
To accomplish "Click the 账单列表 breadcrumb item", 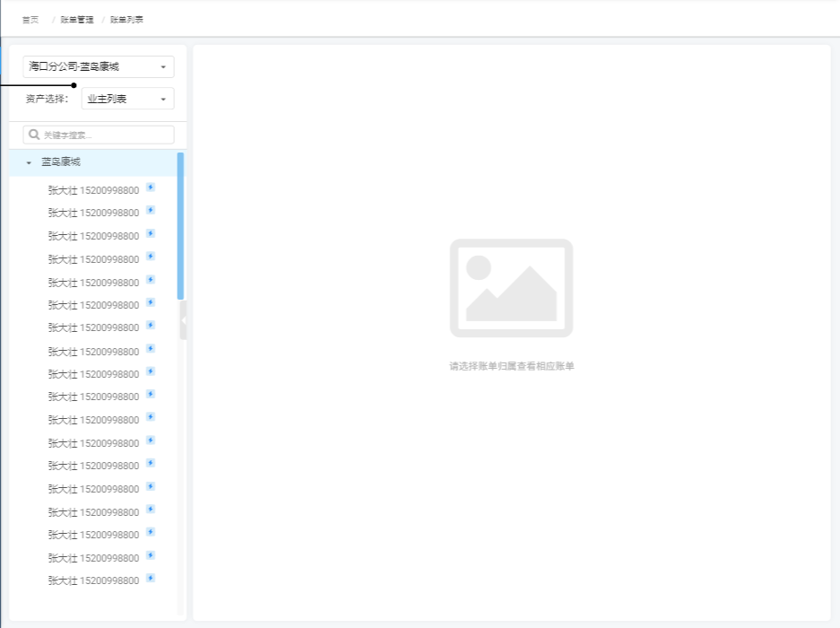I will click(x=126, y=19).
